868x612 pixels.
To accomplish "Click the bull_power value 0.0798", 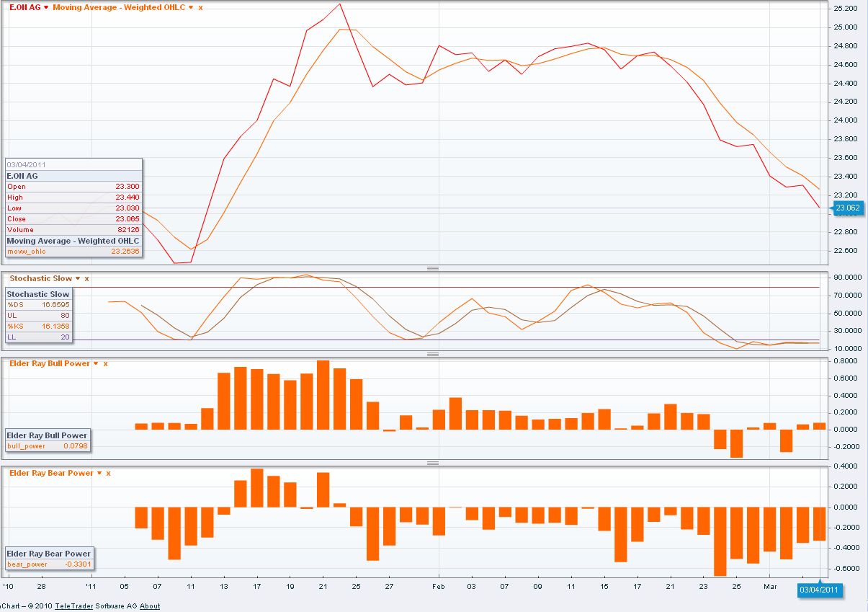I will coord(76,446).
